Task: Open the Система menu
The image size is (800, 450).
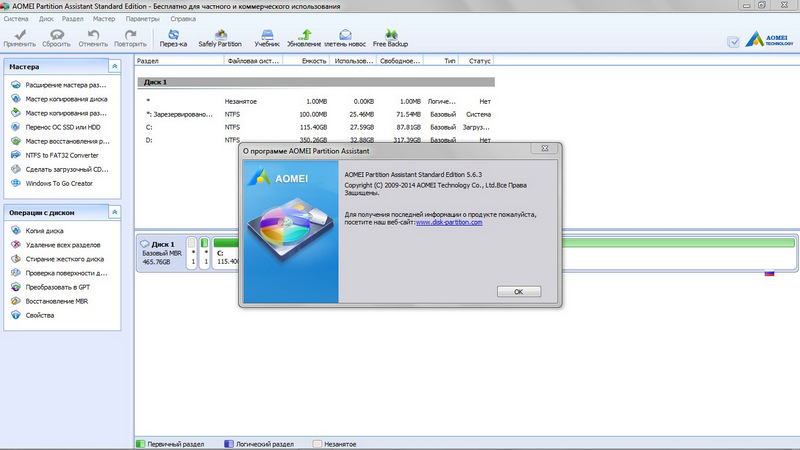Action: (16, 19)
